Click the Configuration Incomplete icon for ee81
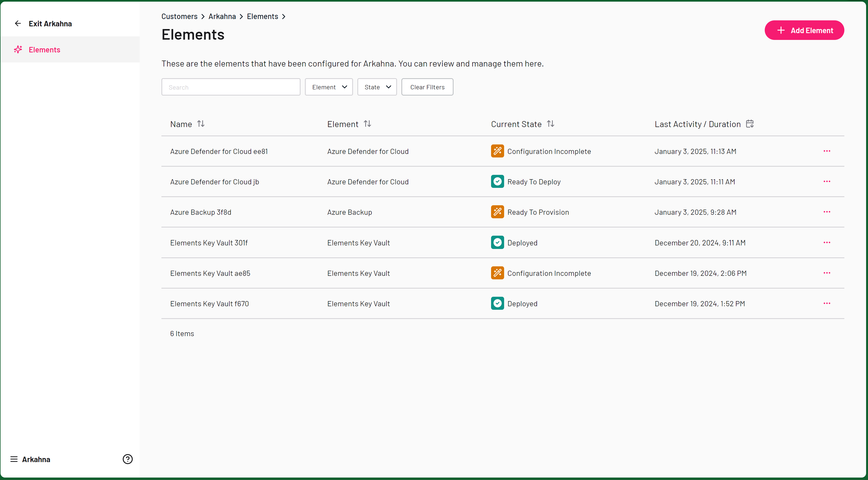This screenshot has height=480, width=868. [x=497, y=151]
